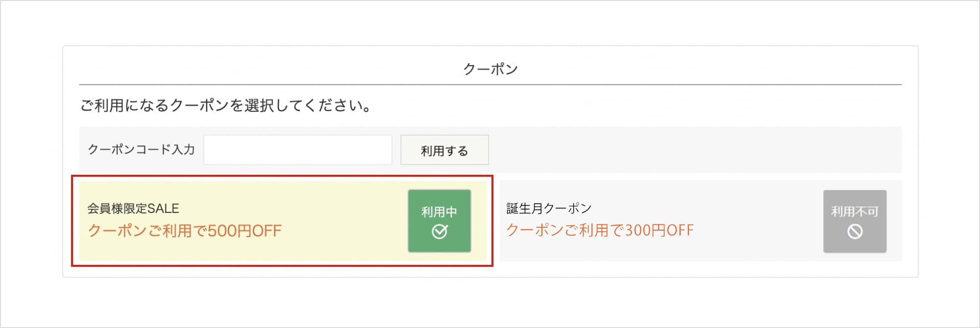Click the クーポンご利用で500円OFF text
The width and height of the screenshot is (980, 328).
(185, 231)
